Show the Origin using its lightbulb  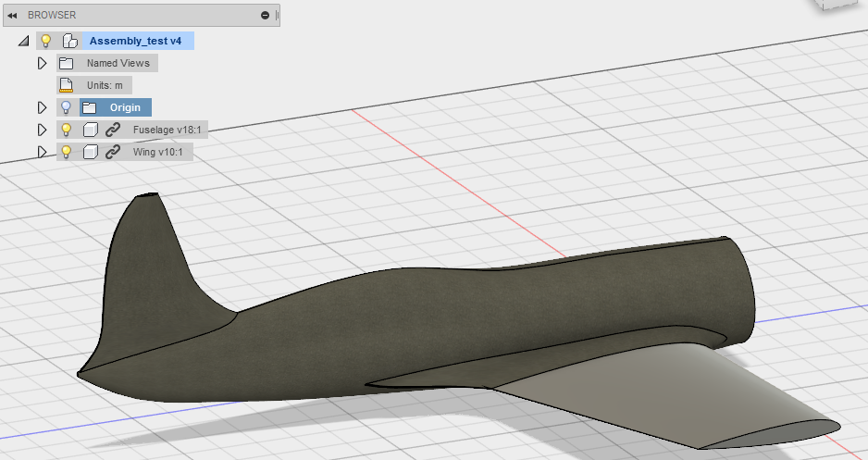pyautogui.click(x=66, y=107)
